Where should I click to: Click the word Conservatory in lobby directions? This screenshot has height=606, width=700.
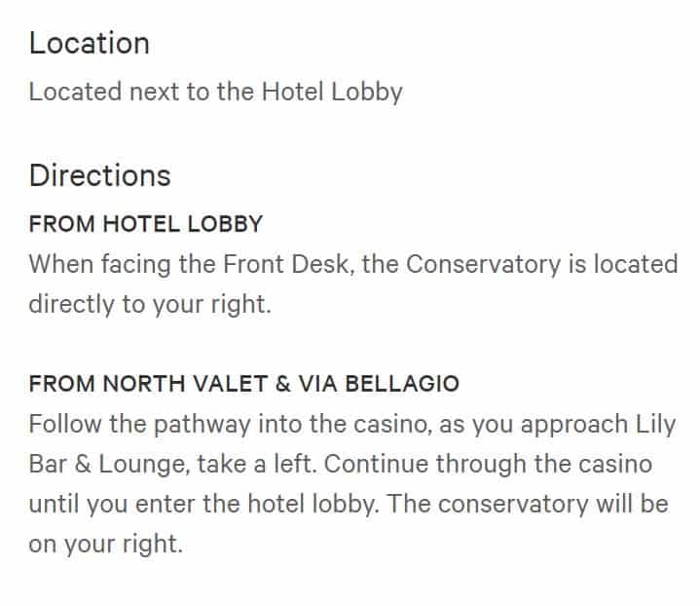[x=483, y=264]
